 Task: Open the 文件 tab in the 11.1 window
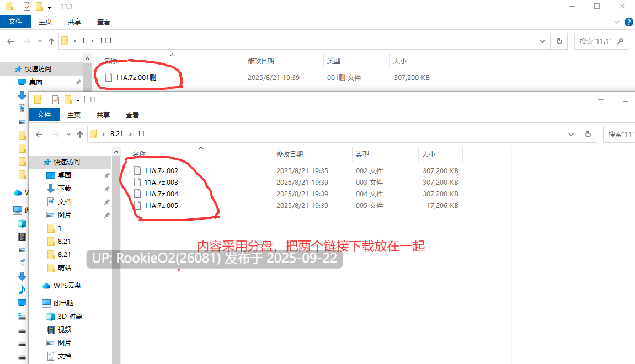coord(15,22)
